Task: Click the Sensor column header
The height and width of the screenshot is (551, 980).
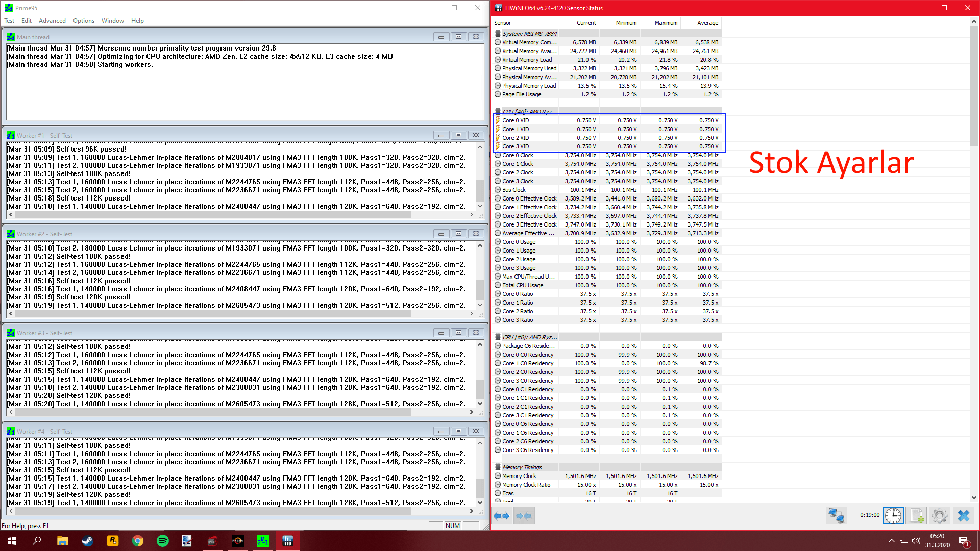Action: (503, 23)
